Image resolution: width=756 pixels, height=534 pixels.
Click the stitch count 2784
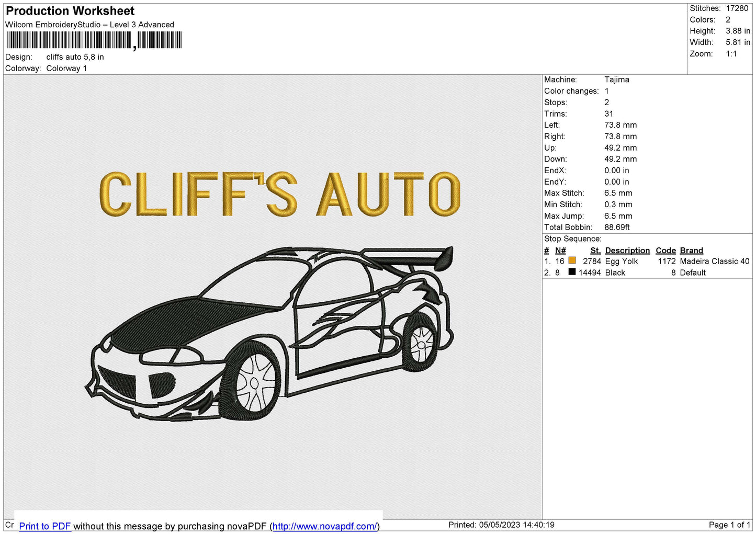pyautogui.click(x=592, y=262)
